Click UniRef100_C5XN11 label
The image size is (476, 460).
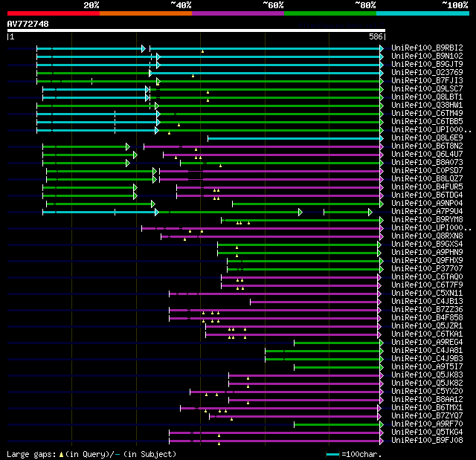point(427,294)
